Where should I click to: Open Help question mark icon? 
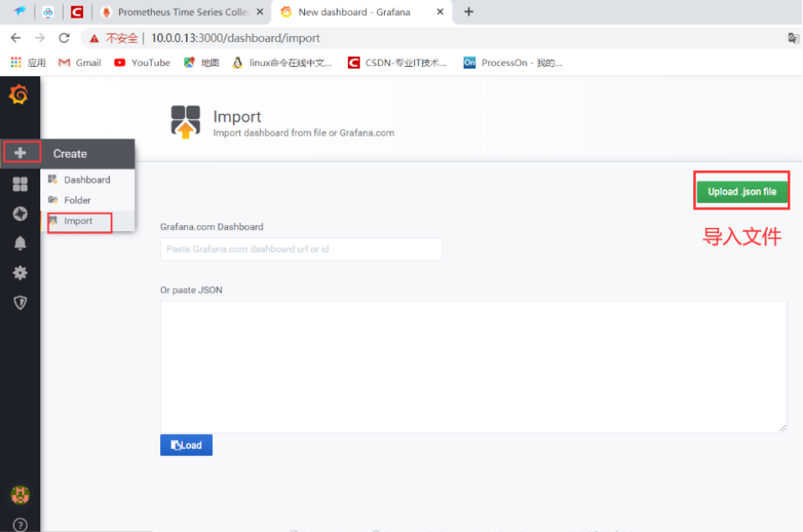point(20,524)
